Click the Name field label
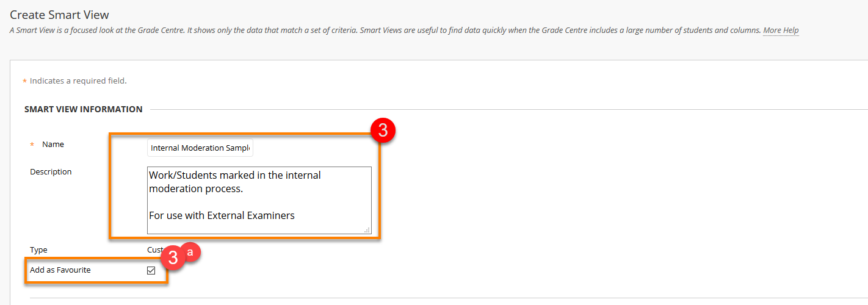The height and width of the screenshot is (305, 868). 53,145
